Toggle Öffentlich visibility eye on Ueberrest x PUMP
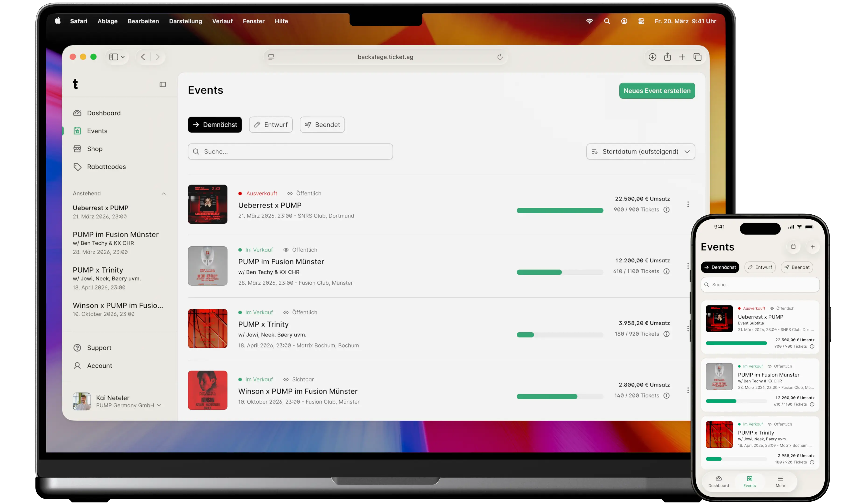Screen dimensions: 862x504 (290, 193)
